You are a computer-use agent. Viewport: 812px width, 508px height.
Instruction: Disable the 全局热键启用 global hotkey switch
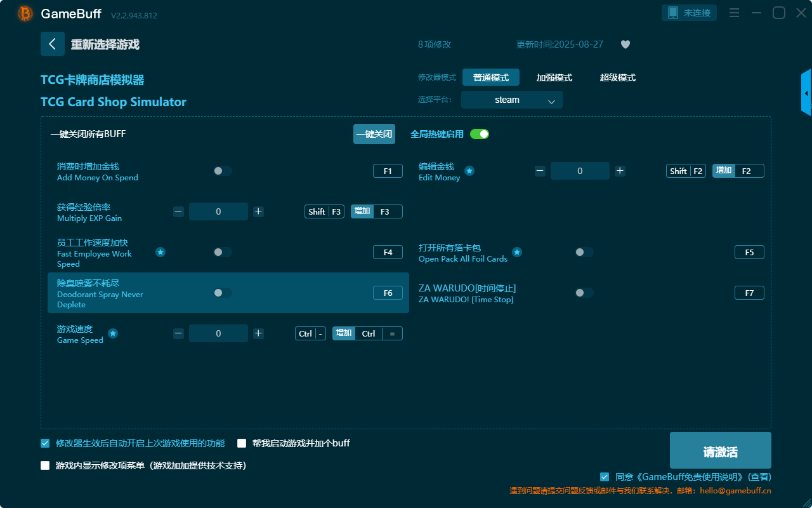(x=480, y=134)
